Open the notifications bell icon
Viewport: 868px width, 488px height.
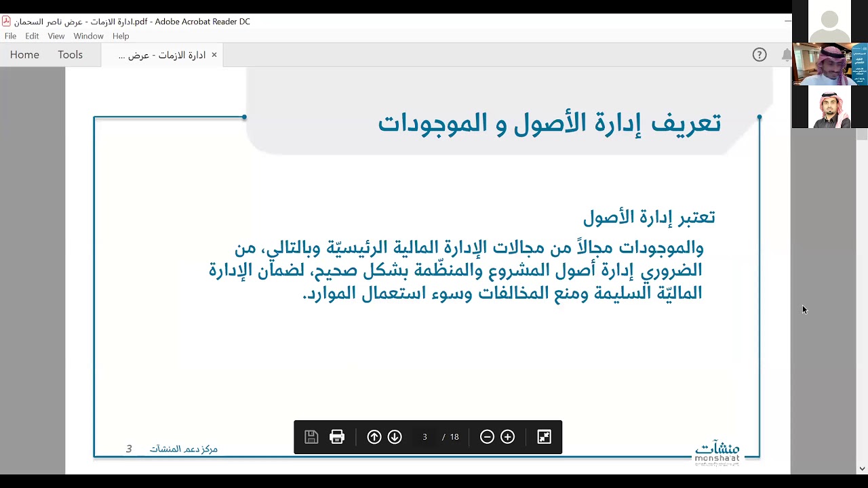(x=785, y=55)
